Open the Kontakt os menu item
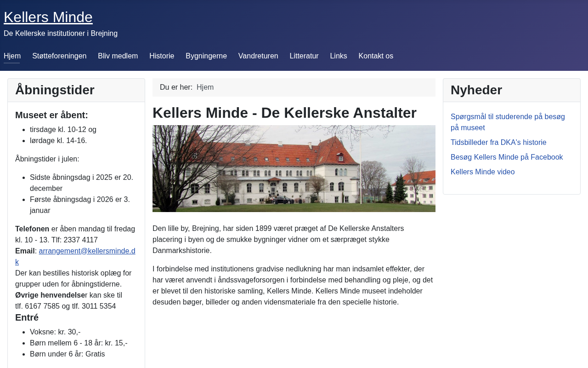 coord(376,56)
